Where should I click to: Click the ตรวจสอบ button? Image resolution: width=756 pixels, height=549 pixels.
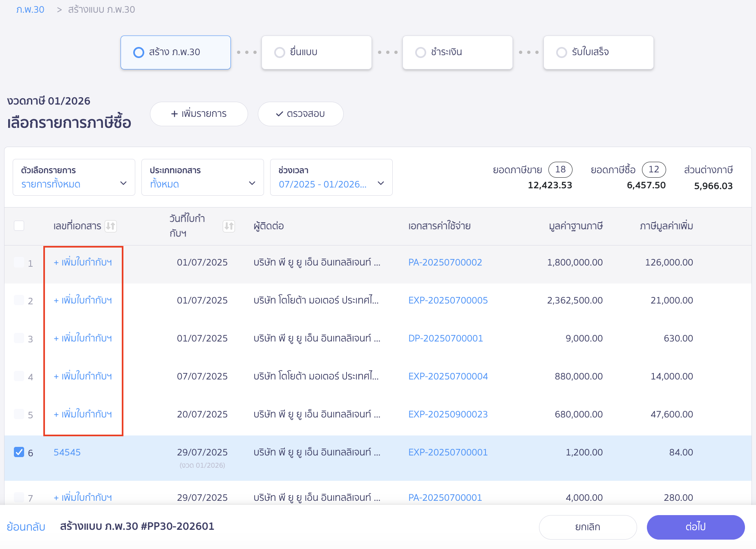click(x=300, y=114)
